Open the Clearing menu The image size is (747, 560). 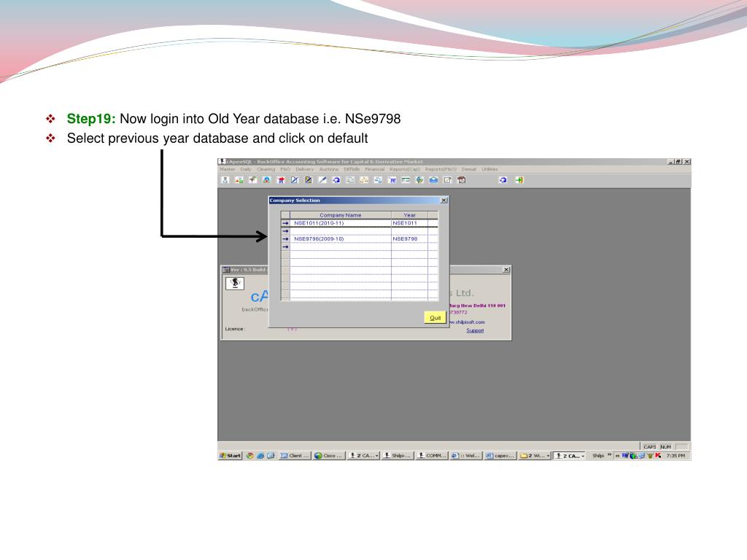pyautogui.click(x=266, y=169)
